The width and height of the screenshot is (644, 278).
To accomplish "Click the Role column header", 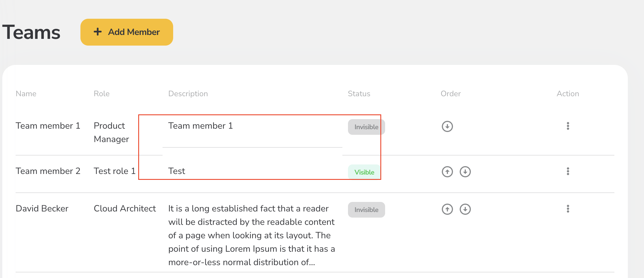I will [x=102, y=94].
